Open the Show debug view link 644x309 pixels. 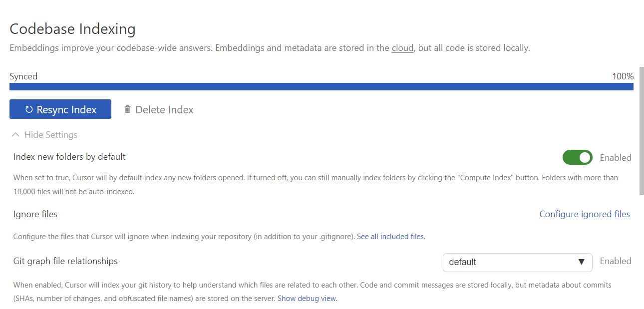click(307, 299)
